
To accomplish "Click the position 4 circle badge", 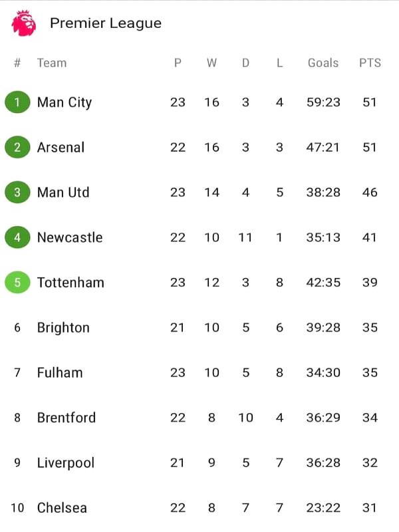I will point(17,237).
